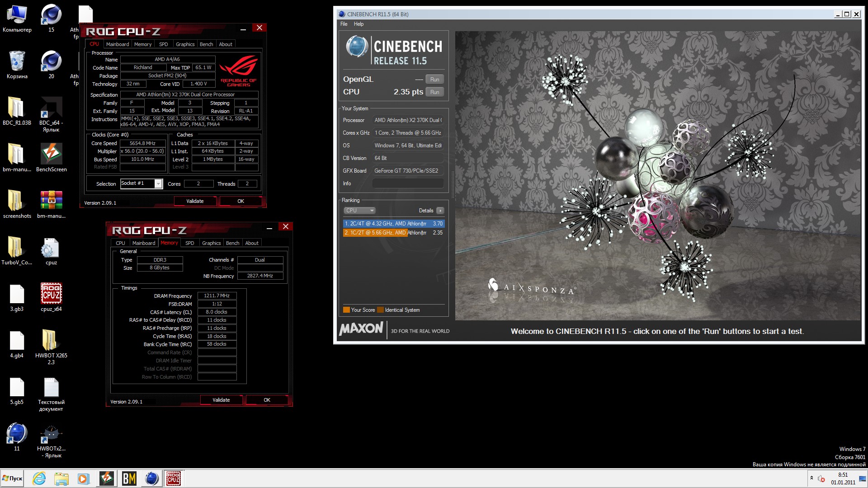The width and height of the screenshot is (868, 488).
Task: Switch to Cinebench in taskbar
Action: coord(152,479)
